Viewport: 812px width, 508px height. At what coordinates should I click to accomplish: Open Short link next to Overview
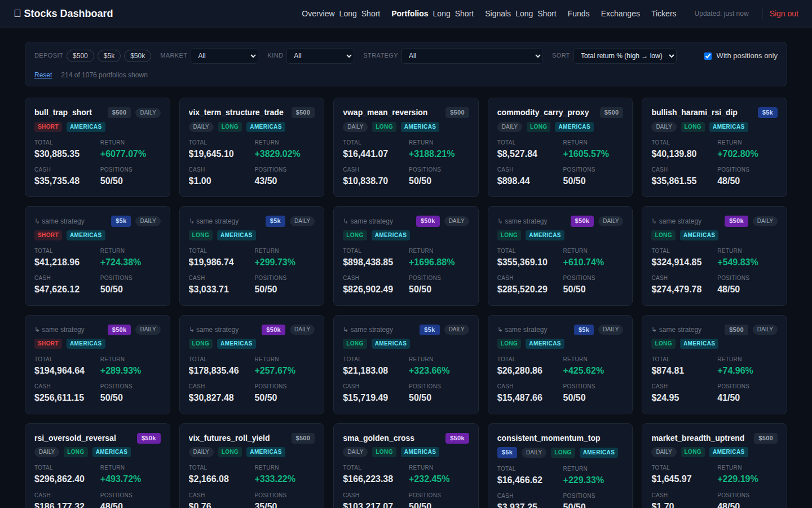(x=370, y=14)
